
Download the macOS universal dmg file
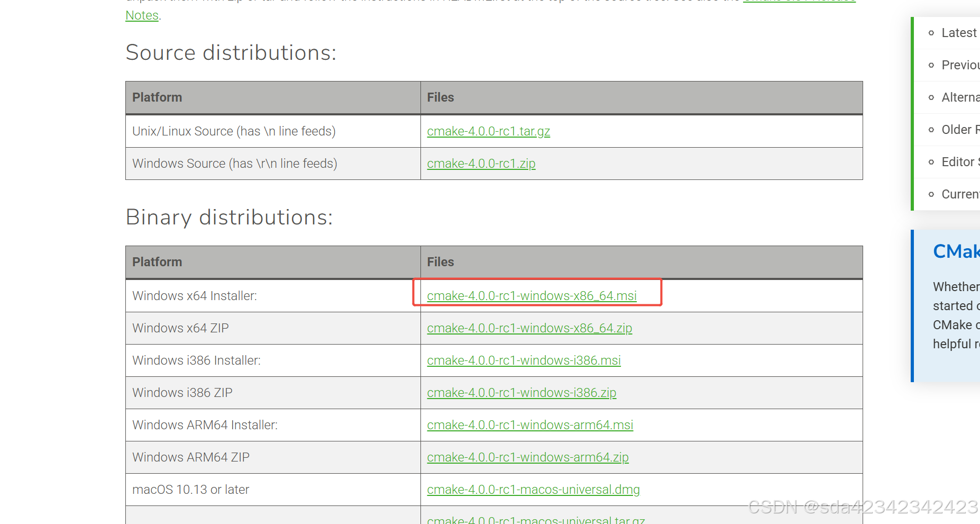coord(533,489)
